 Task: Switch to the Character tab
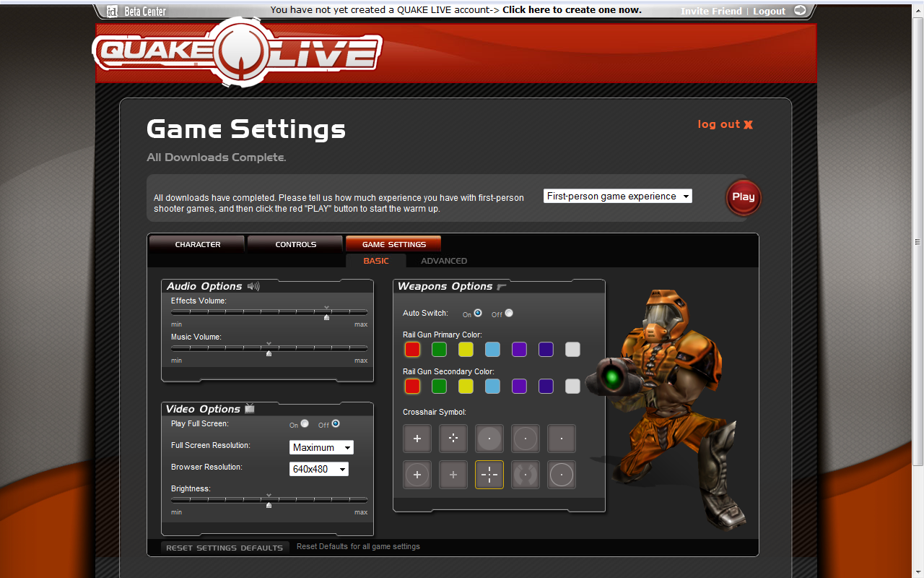[x=198, y=244]
